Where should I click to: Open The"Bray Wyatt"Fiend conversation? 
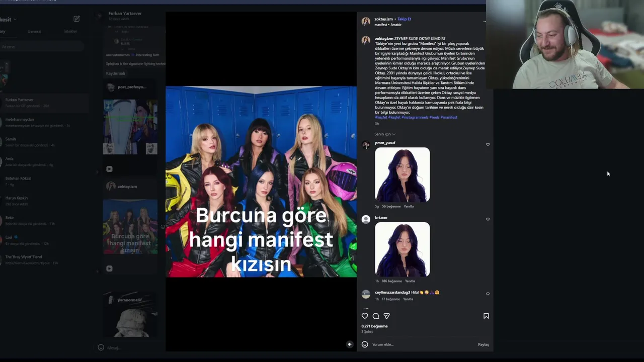(44, 259)
